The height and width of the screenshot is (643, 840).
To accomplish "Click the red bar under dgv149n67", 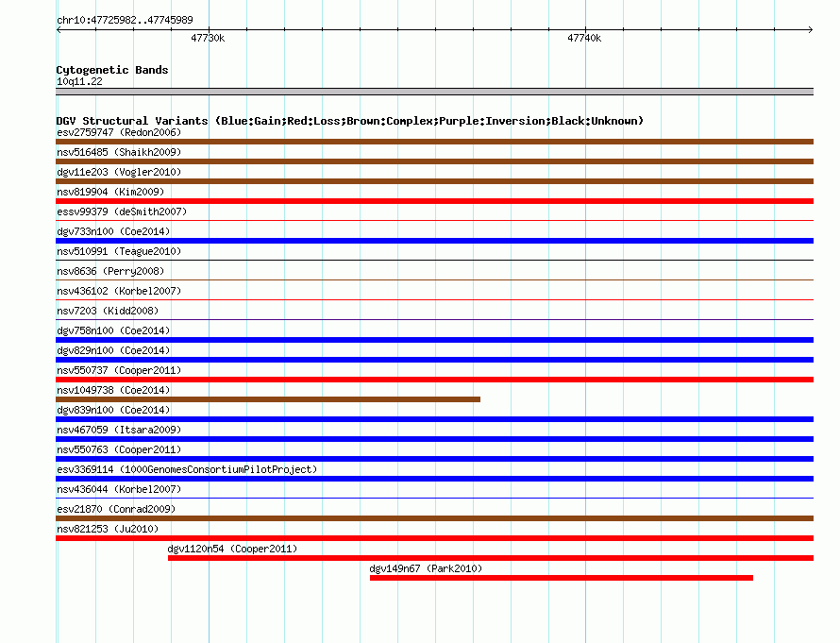I will click(x=562, y=578).
